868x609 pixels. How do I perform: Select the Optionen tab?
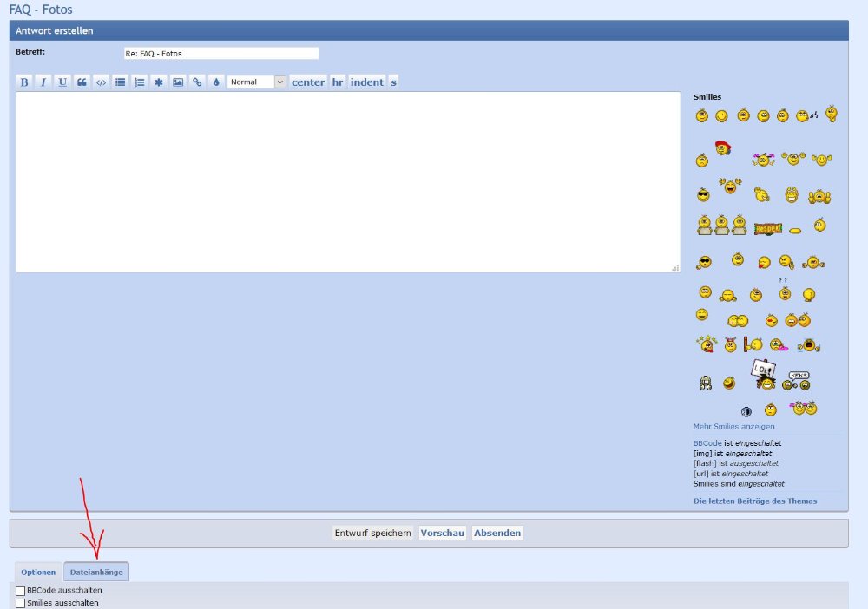pyautogui.click(x=38, y=572)
